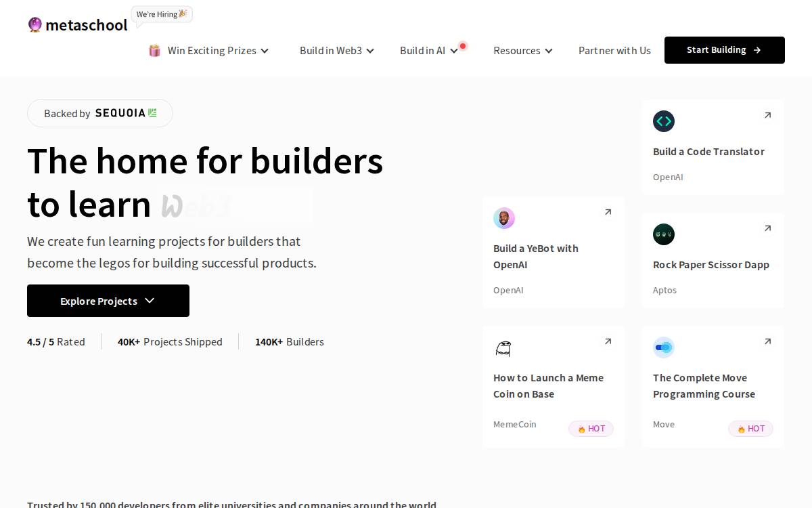
Task: Click the Aptos tag on Rock Paper Scissor card
Action: 664,291
